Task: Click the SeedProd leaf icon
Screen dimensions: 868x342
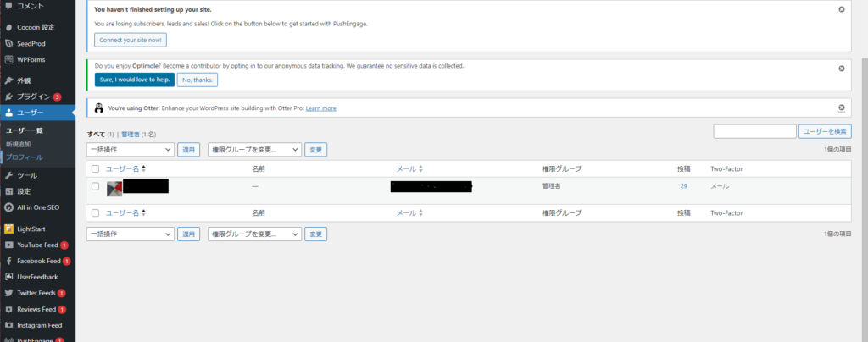Action: pyautogui.click(x=8, y=44)
